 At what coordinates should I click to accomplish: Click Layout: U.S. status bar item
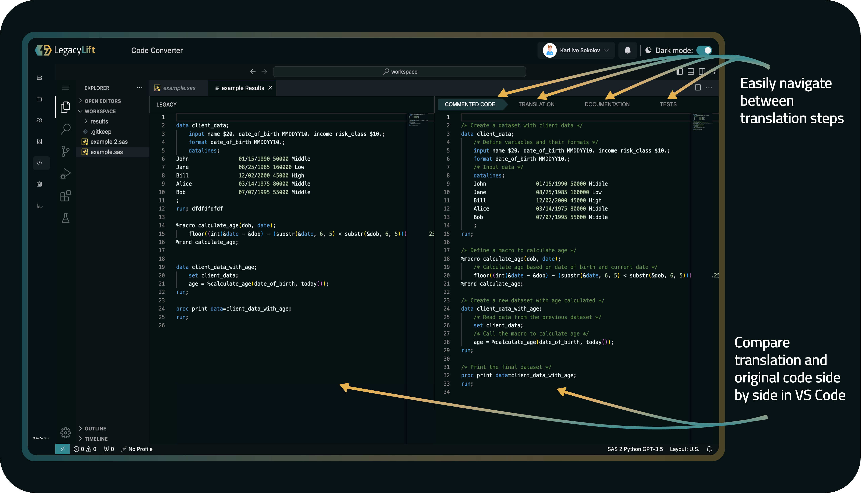click(684, 449)
